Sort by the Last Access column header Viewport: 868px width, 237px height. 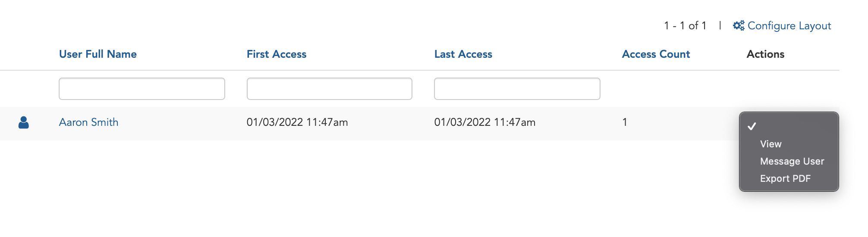click(x=463, y=54)
